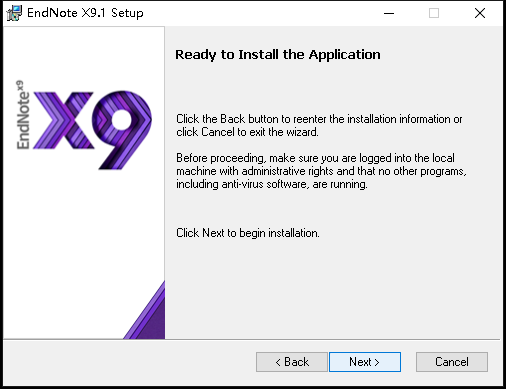Minimize the EndNote X9.1 Setup window
The height and width of the screenshot is (389, 506).
tap(389, 13)
